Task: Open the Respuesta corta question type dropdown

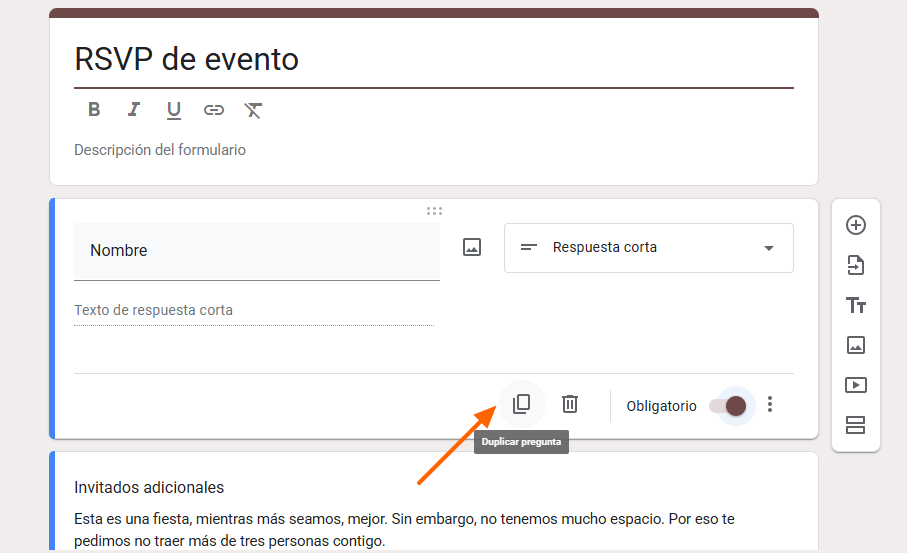Action: pyautogui.click(x=648, y=248)
